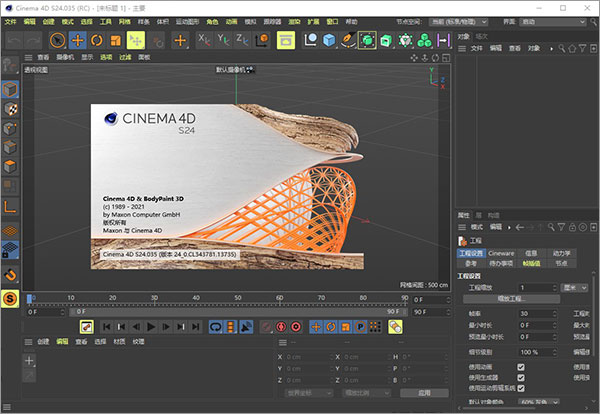This screenshot has height=414, width=600.
Task: Toggle the 使用生成器 checkbox
Action: click(x=521, y=376)
